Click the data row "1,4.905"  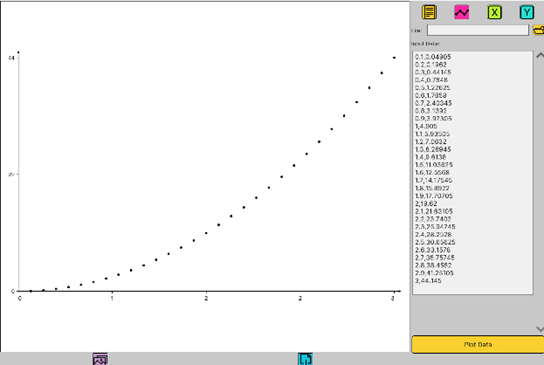[x=426, y=126]
